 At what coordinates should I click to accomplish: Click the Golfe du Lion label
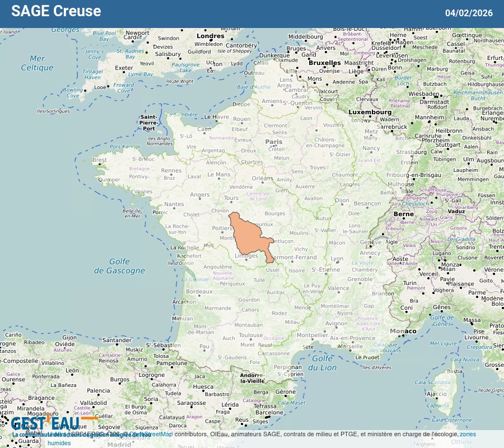[324, 362]
